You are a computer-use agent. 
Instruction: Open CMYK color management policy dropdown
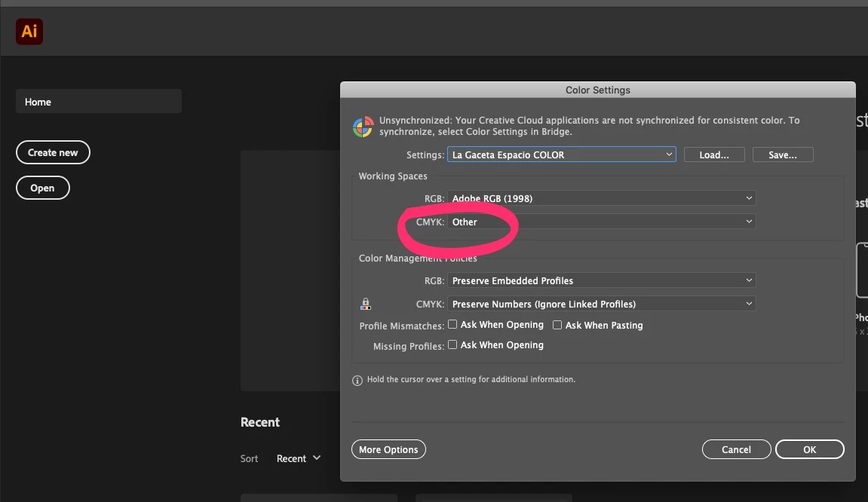[x=601, y=304]
